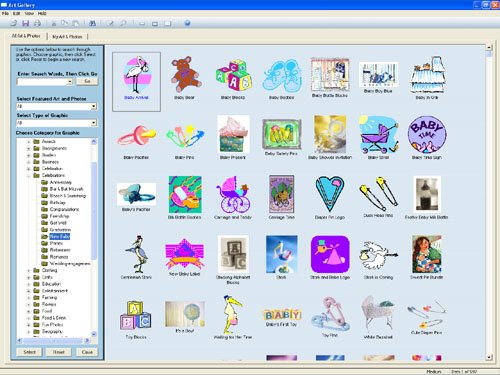
Task: Click the Close button below the tree
Action: [87, 352]
